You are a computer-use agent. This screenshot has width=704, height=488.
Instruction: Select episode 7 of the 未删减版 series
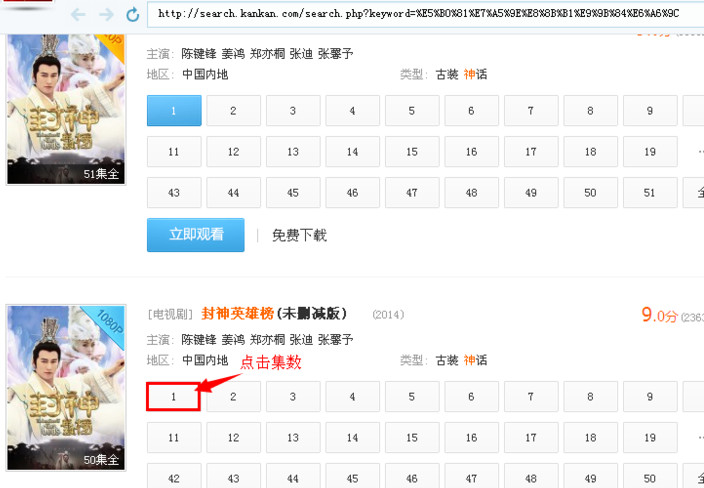click(531, 396)
